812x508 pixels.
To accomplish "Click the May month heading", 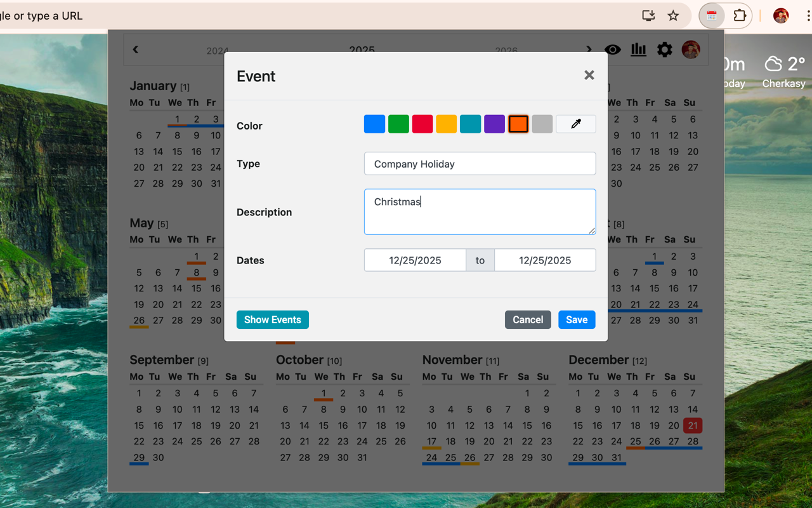I will (141, 223).
